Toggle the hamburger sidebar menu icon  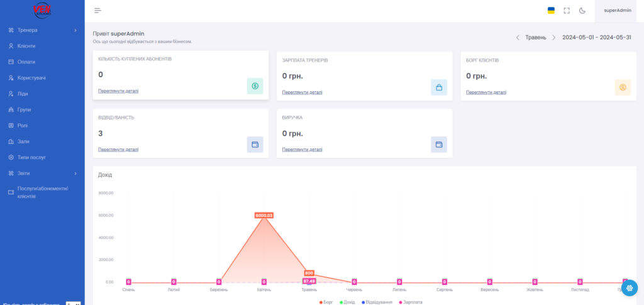tap(97, 11)
